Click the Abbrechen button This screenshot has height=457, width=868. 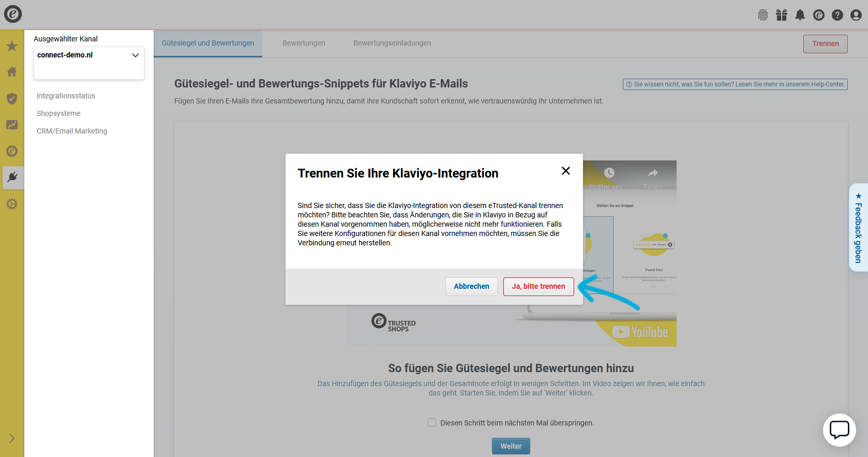click(471, 286)
